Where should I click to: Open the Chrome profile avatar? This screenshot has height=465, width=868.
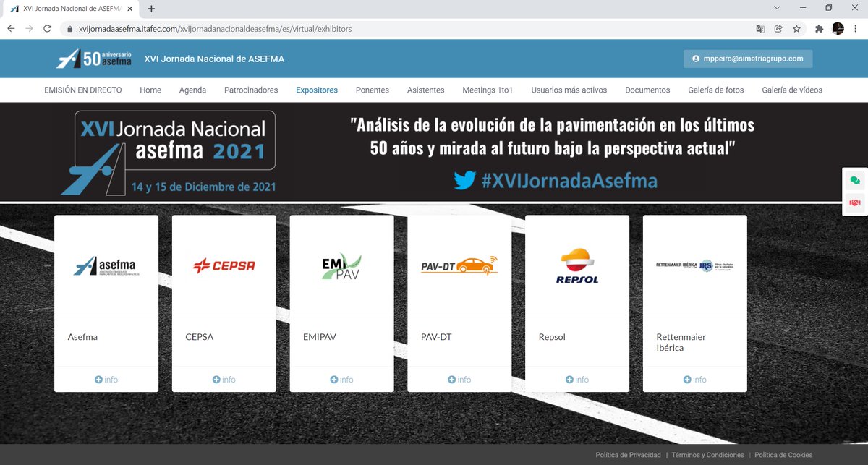(x=838, y=29)
